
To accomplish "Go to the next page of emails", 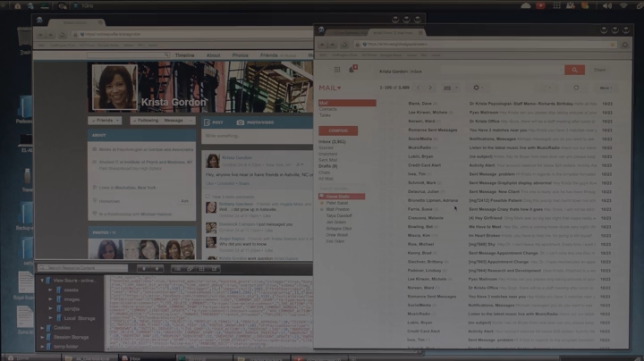I will click(x=430, y=88).
